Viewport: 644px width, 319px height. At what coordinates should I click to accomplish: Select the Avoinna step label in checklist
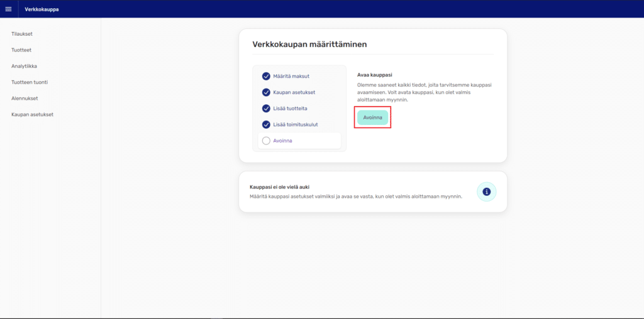pyautogui.click(x=282, y=141)
